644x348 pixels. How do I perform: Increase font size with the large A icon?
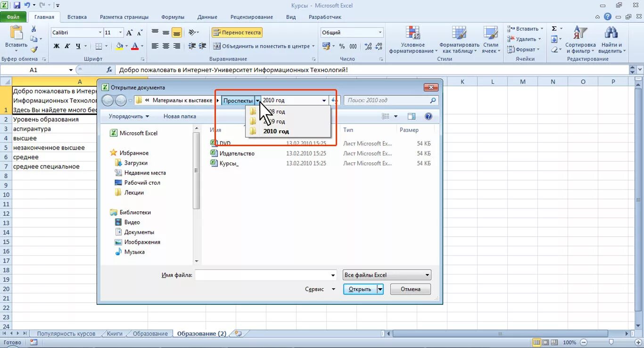(130, 33)
